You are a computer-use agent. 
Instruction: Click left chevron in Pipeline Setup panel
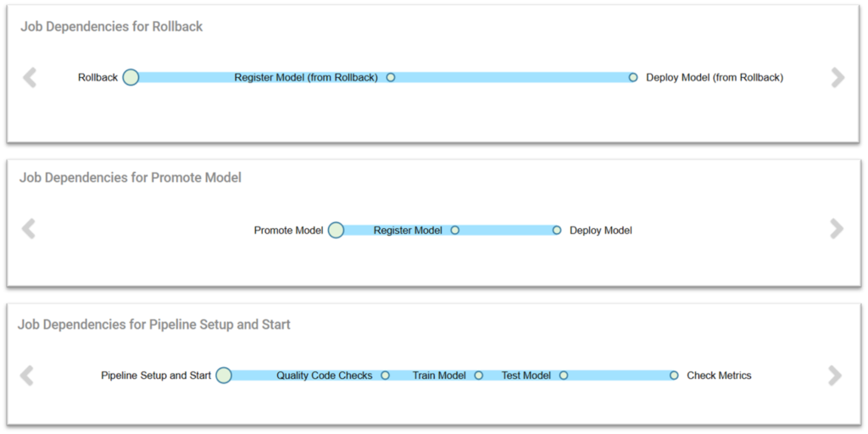[26, 376]
